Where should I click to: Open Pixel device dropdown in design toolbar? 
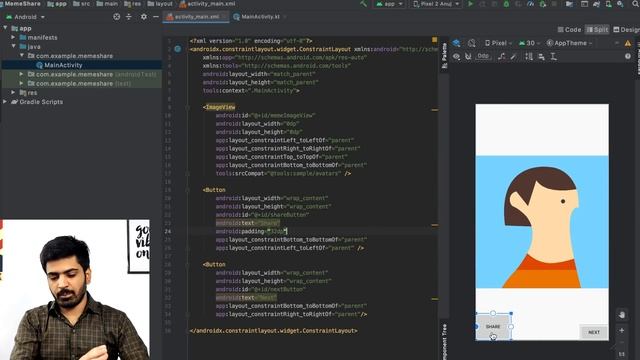pos(498,43)
